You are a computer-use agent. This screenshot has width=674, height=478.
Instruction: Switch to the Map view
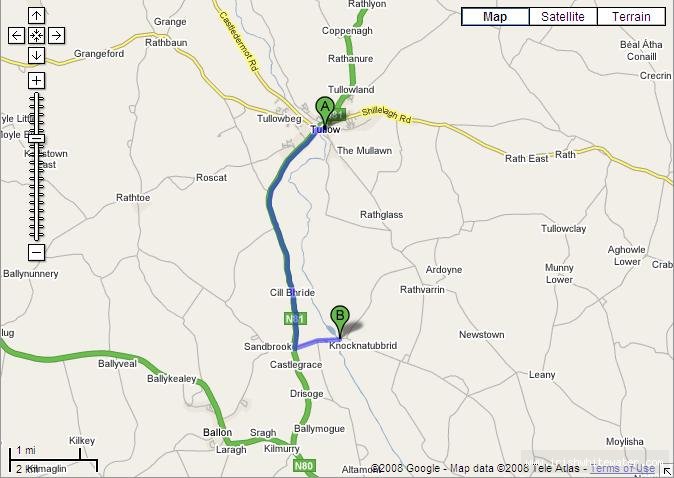pos(495,16)
